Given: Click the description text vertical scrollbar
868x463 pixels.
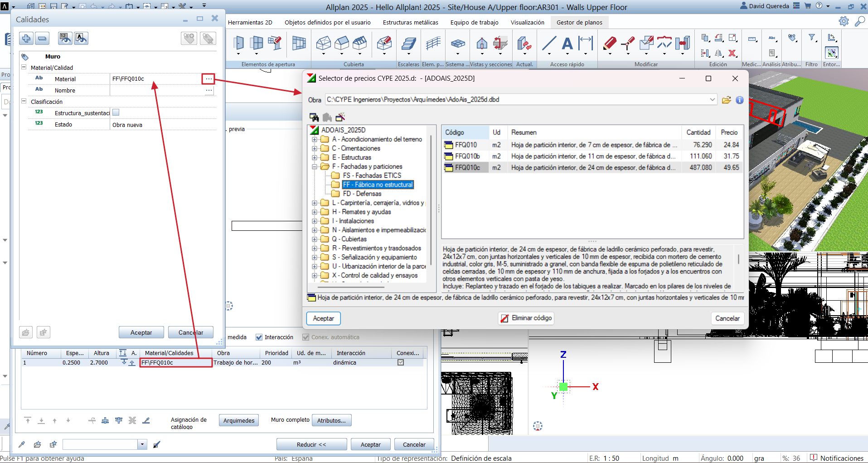Looking at the screenshot, I should point(738,259).
